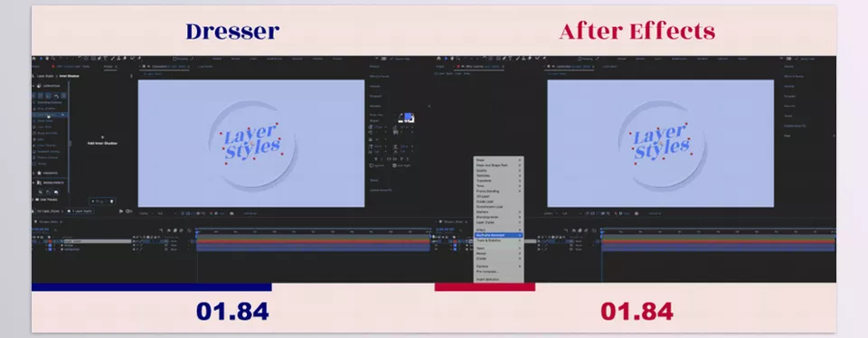
Task: Open the Markers submenu in context menu
Action: (x=498, y=211)
